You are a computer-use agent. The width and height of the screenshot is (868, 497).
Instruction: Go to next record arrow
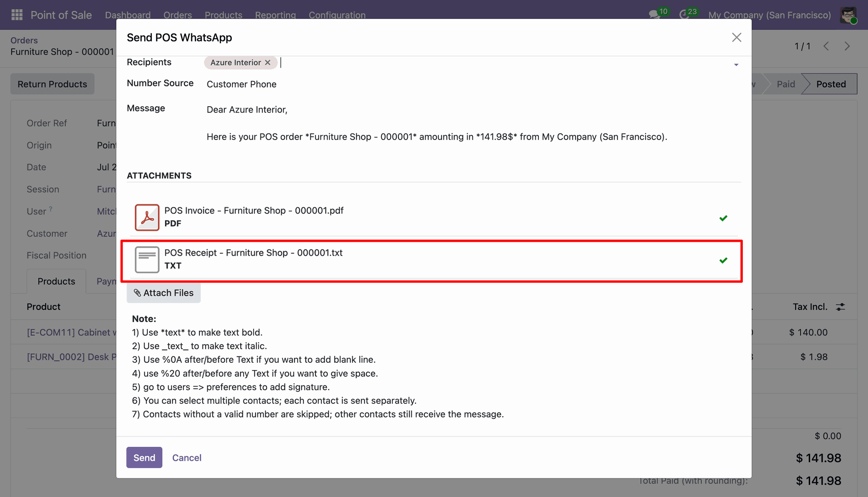click(x=847, y=46)
